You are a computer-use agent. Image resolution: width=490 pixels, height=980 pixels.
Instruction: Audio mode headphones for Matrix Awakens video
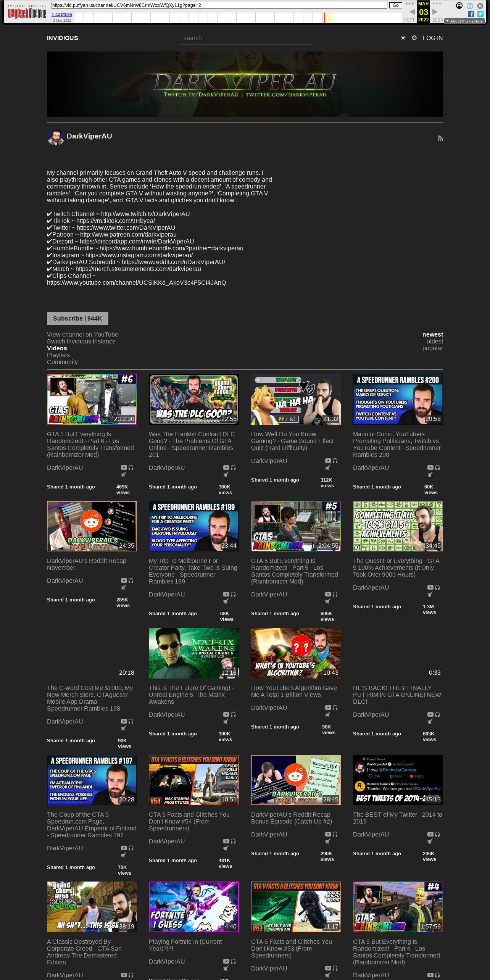pos(233,714)
